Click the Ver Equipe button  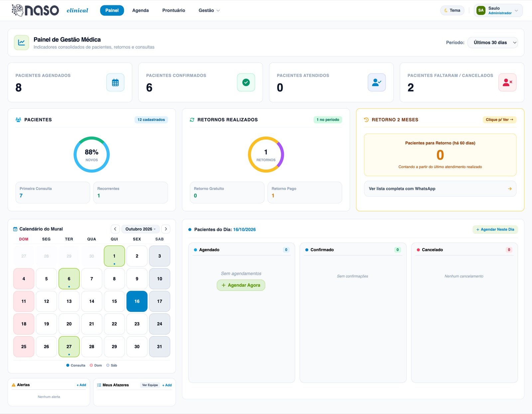150,385
